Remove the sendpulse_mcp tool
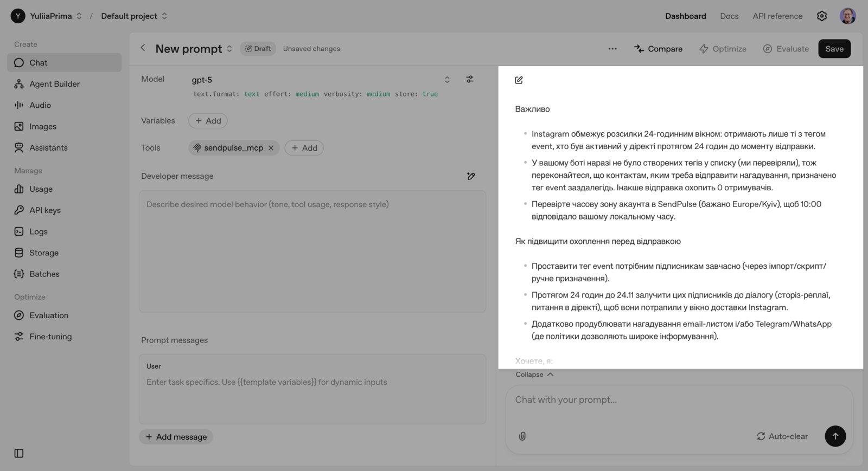Screen dimensions: 868x471 271,148
